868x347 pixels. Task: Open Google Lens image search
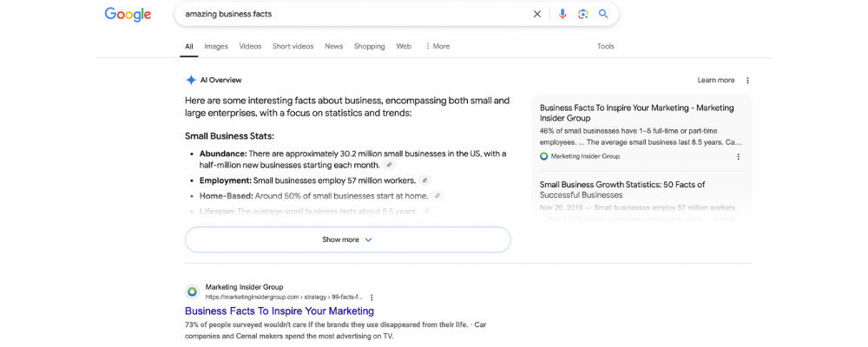pyautogui.click(x=583, y=14)
